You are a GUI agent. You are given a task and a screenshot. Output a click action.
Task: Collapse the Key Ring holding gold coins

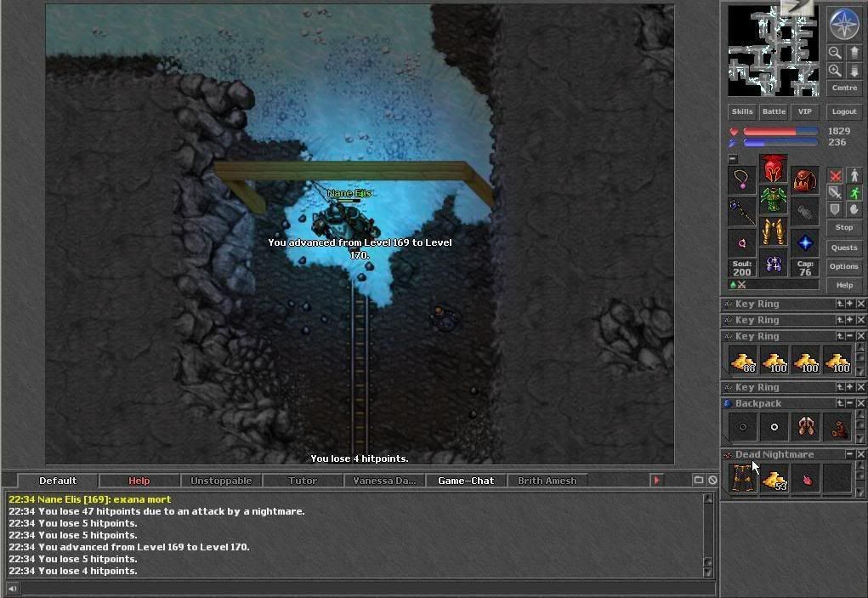[850, 336]
